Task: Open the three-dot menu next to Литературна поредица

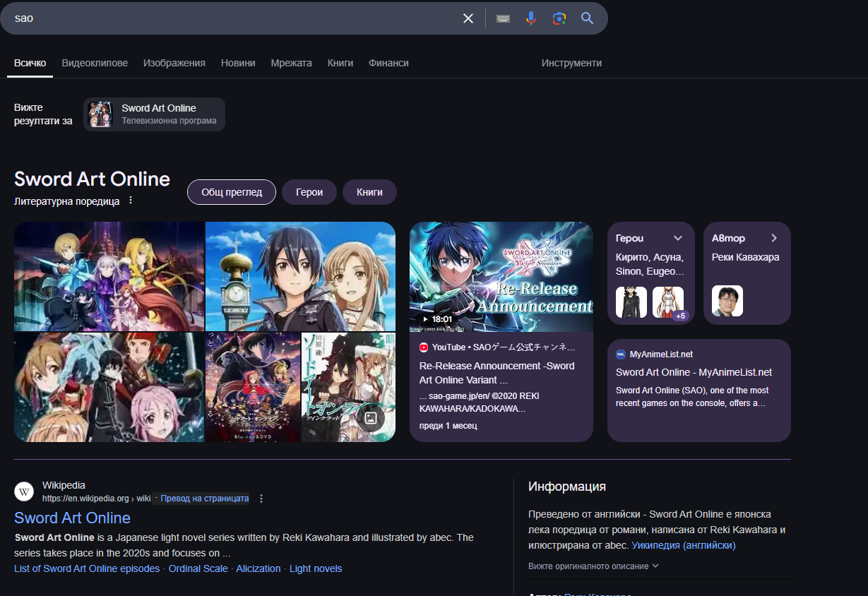Action: coord(130,201)
